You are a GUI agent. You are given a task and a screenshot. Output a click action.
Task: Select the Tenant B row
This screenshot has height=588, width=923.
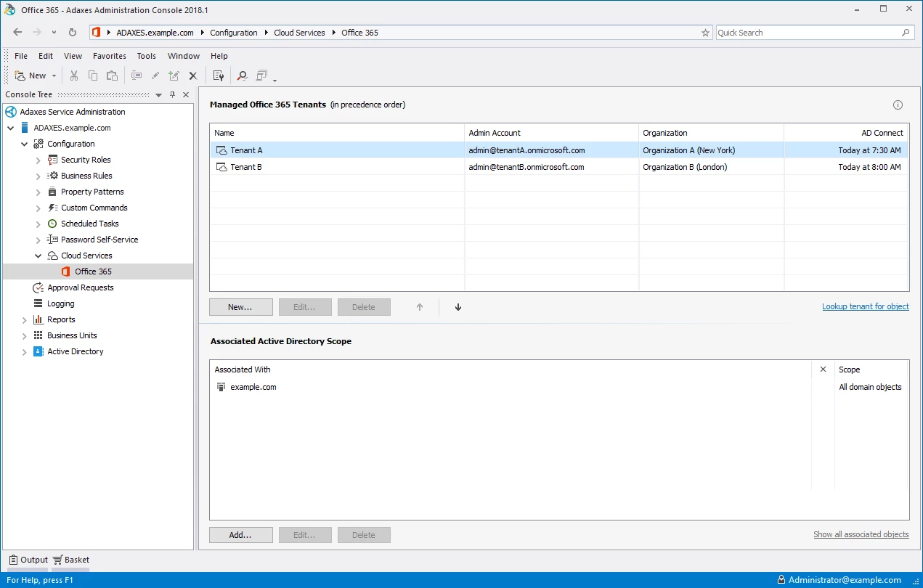point(246,167)
